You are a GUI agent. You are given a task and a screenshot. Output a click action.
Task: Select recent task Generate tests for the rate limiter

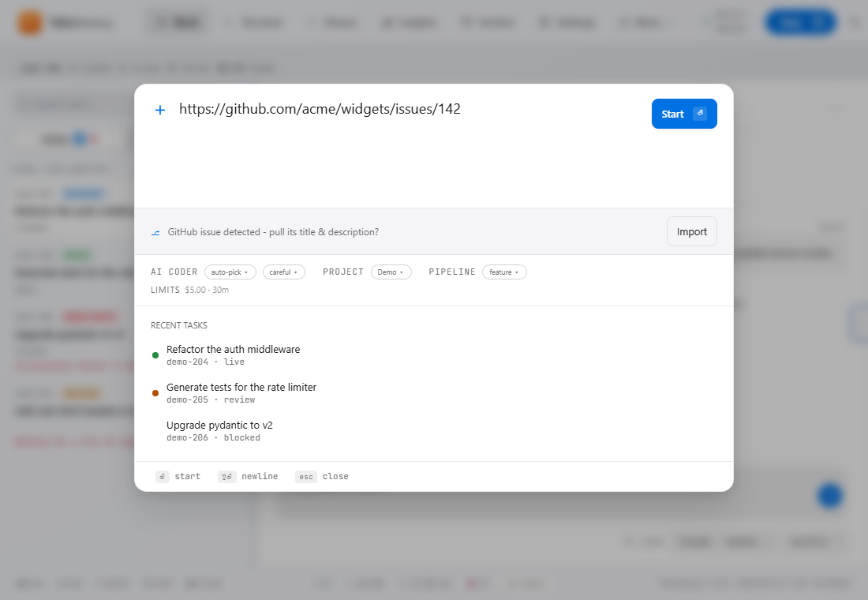(x=434, y=393)
